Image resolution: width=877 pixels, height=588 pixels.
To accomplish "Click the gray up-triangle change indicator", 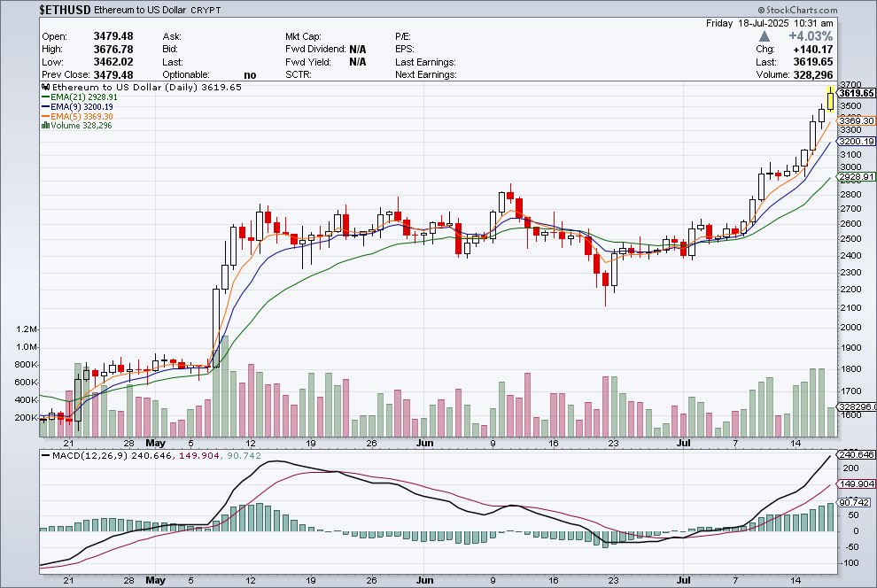I will tap(764, 36).
